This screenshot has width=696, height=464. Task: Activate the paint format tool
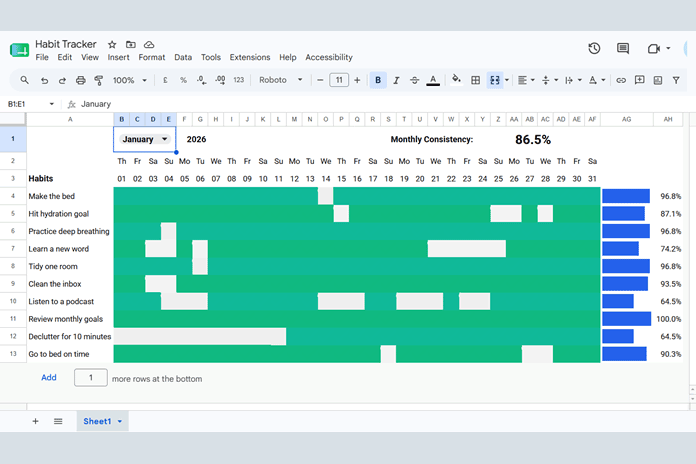click(x=99, y=80)
